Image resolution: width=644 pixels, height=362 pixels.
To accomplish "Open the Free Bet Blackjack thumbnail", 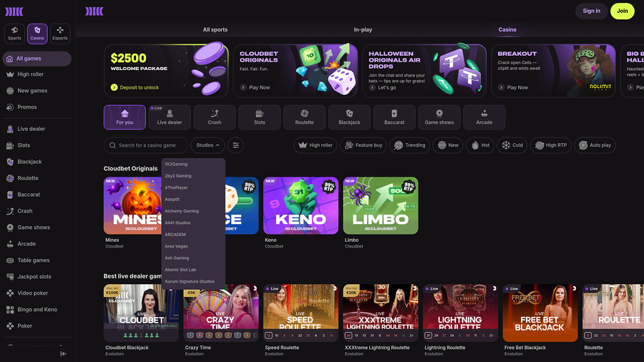I will coord(540,313).
